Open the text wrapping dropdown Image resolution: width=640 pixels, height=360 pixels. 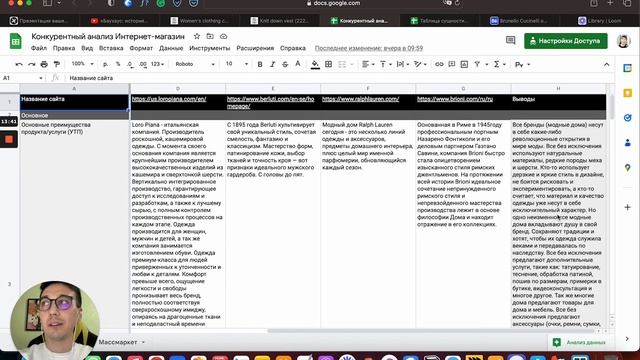(x=403, y=64)
